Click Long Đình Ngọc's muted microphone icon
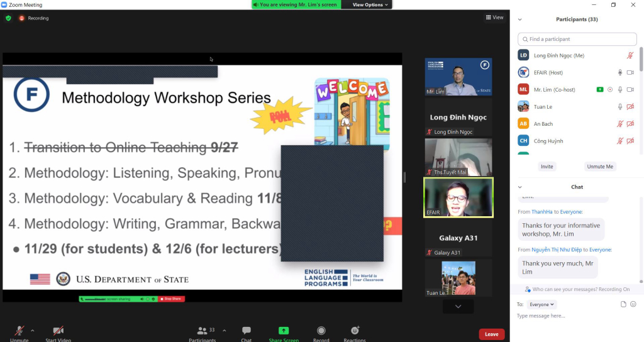 (x=630, y=55)
